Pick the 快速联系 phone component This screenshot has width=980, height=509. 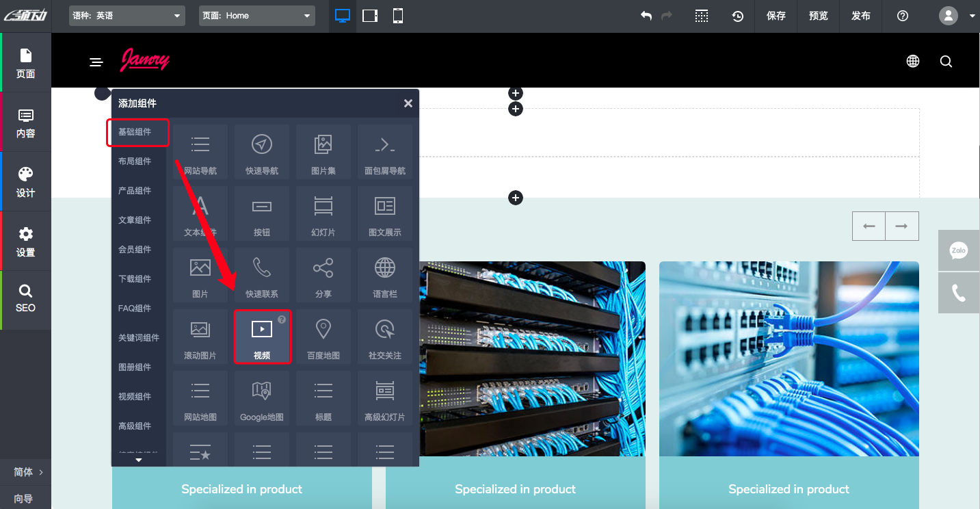click(x=262, y=274)
